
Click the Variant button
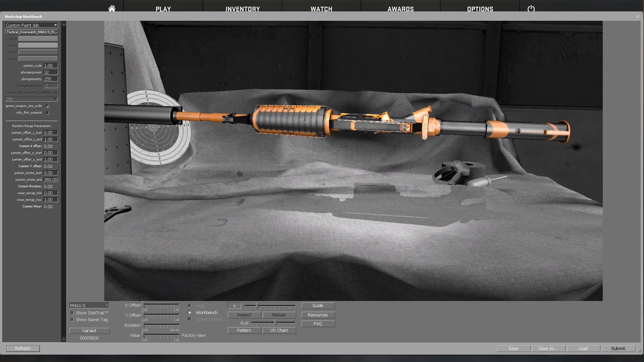(x=89, y=331)
